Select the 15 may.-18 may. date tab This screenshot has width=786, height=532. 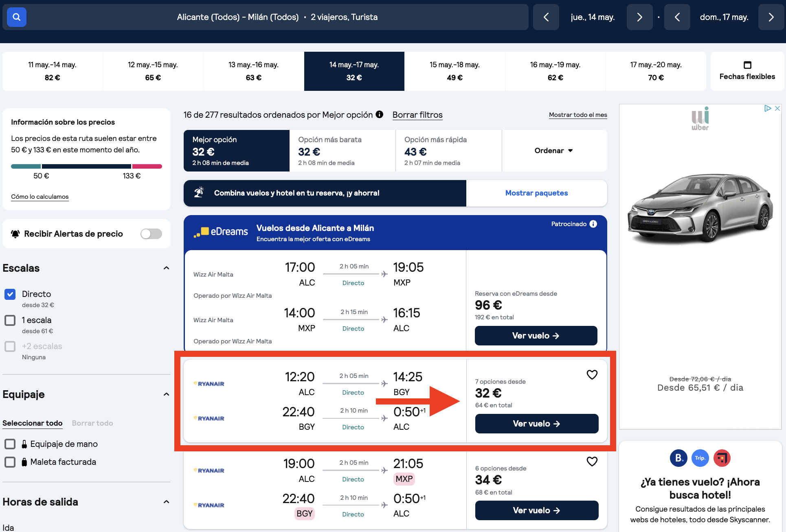coord(455,71)
